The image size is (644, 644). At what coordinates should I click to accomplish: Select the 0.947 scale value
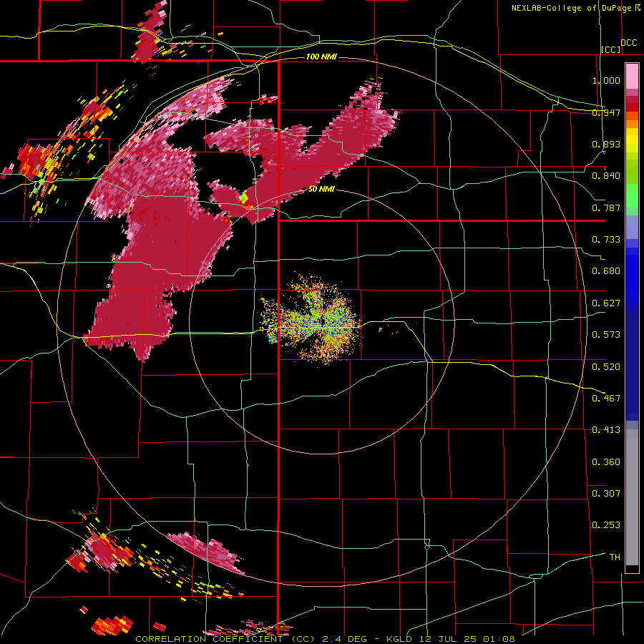(x=606, y=112)
